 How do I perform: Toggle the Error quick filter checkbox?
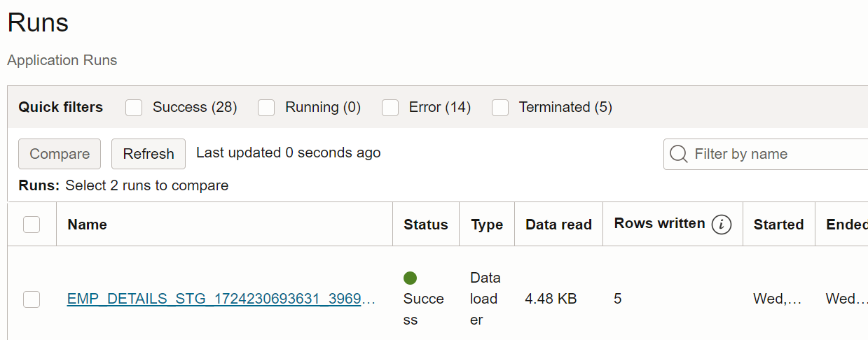[x=390, y=108]
